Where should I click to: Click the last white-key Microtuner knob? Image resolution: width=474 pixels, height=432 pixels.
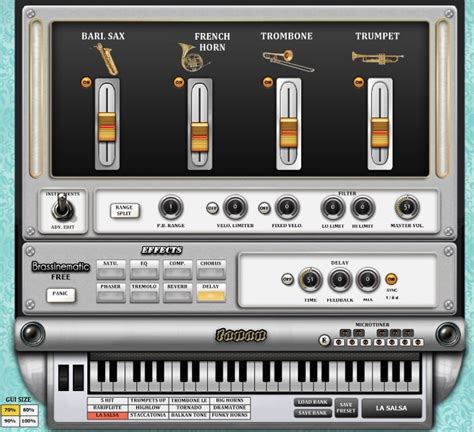tap(418, 342)
